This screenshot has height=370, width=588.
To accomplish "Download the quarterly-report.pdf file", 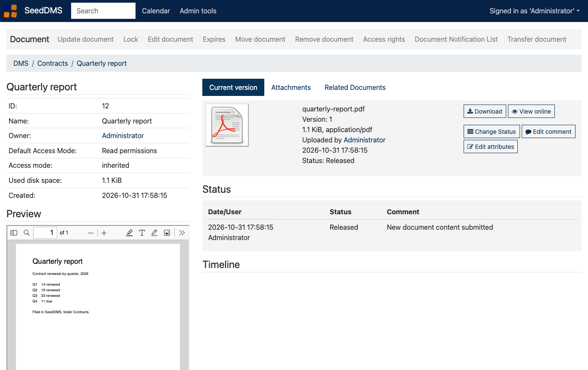I will [485, 111].
